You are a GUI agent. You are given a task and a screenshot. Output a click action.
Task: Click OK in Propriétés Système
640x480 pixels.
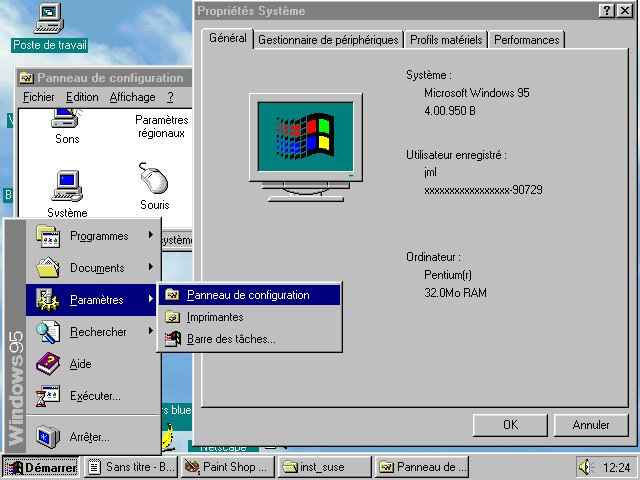pyautogui.click(x=510, y=425)
